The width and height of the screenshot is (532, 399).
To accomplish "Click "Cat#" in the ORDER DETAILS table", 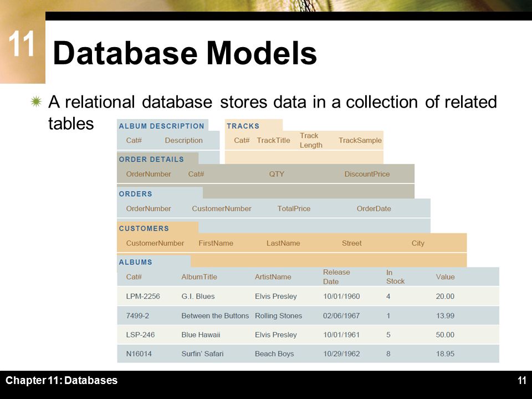I will (x=196, y=174).
